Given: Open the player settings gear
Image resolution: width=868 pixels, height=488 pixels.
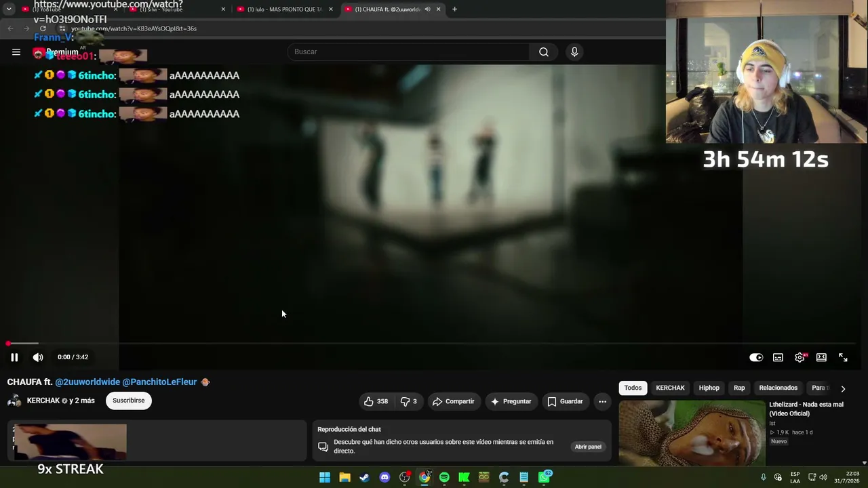Looking at the screenshot, I should pos(800,357).
